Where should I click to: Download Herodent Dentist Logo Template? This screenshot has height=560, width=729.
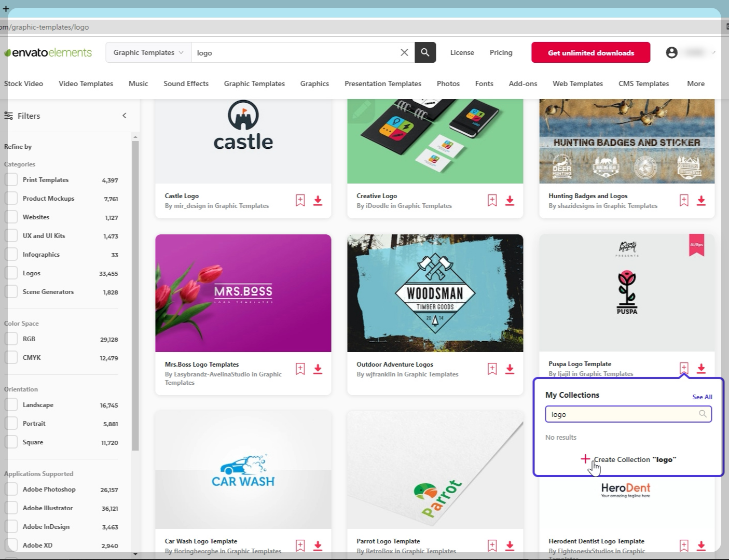tap(702, 546)
